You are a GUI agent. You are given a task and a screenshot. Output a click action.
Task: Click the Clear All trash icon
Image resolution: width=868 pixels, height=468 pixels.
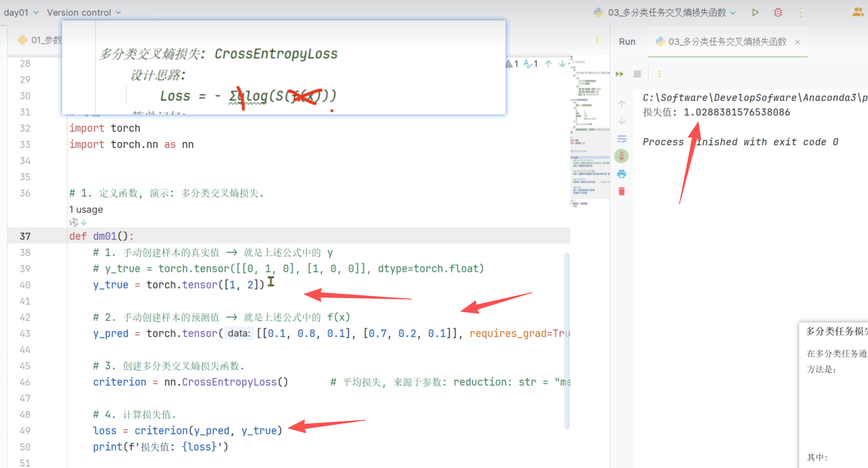(x=621, y=191)
